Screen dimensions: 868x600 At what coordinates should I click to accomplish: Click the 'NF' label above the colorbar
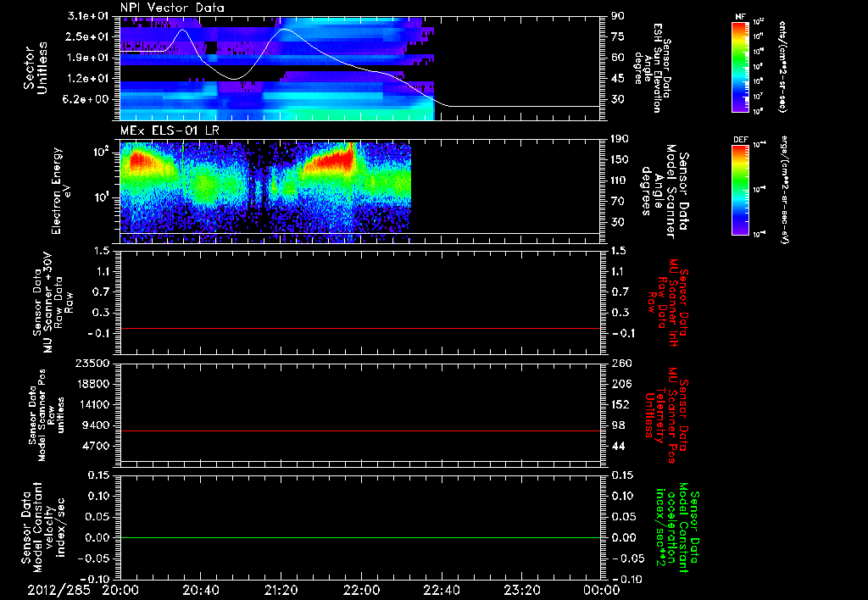click(740, 17)
